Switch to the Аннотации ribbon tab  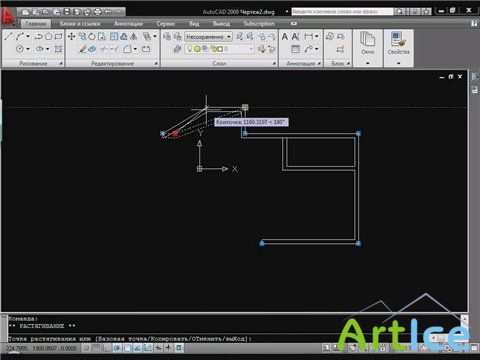pyautogui.click(x=128, y=24)
